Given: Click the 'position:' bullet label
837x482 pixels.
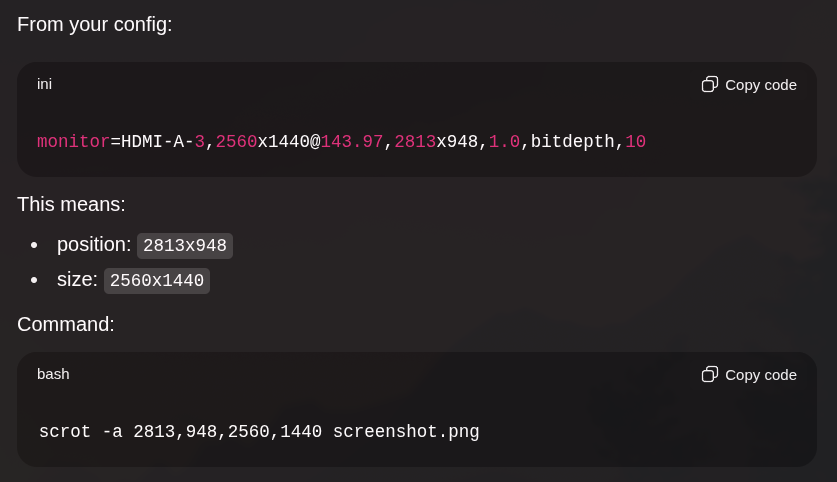Looking at the screenshot, I should tap(94, 244).
